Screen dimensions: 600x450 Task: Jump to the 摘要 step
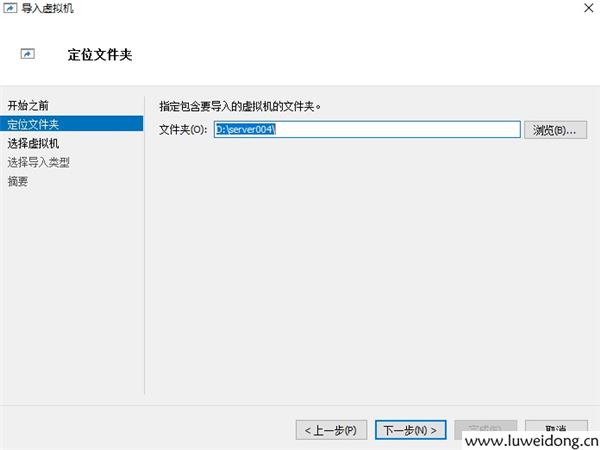[x=18, y=181]
